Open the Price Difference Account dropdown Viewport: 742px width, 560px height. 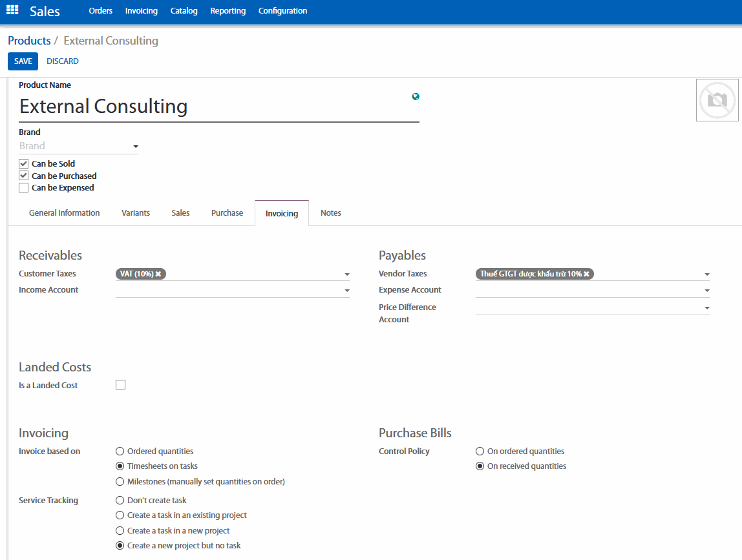[x=707, y=308]
